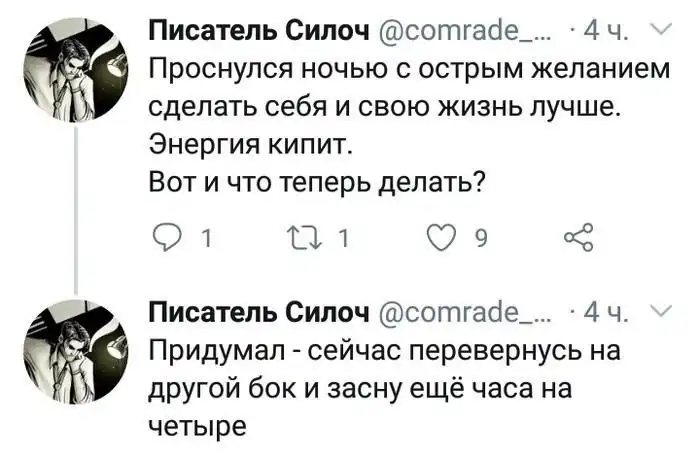Reply to the first tweet via speech bubble icon
The image size is (700, 455).
[167, 238]
